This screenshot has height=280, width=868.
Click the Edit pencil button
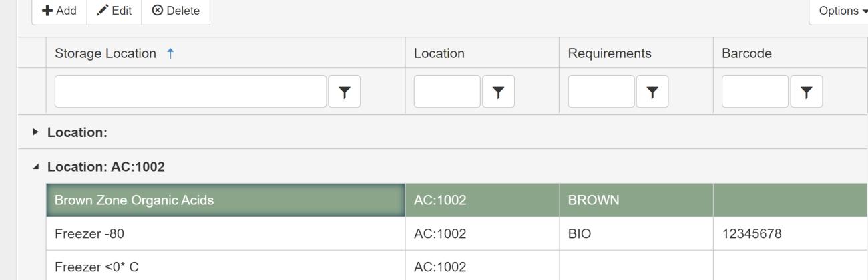pyautogui.click(x=114, y=11)
